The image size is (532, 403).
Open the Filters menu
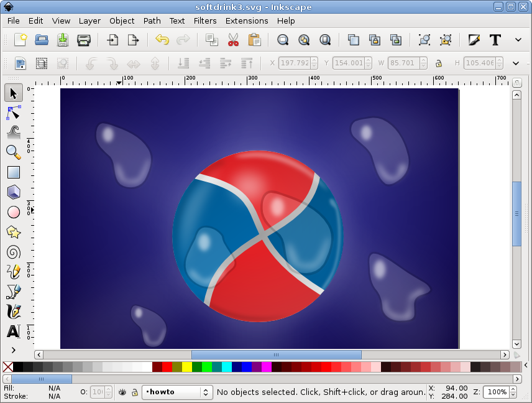205,21
